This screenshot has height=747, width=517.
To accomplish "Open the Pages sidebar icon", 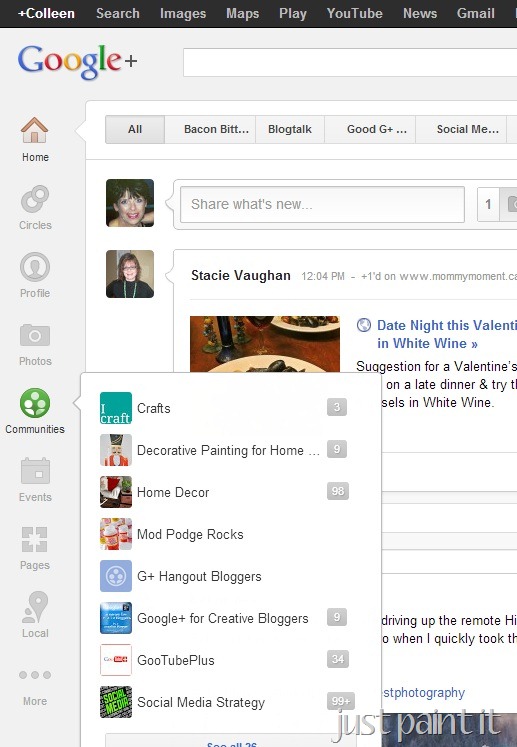I will click(x=35, y=539).
